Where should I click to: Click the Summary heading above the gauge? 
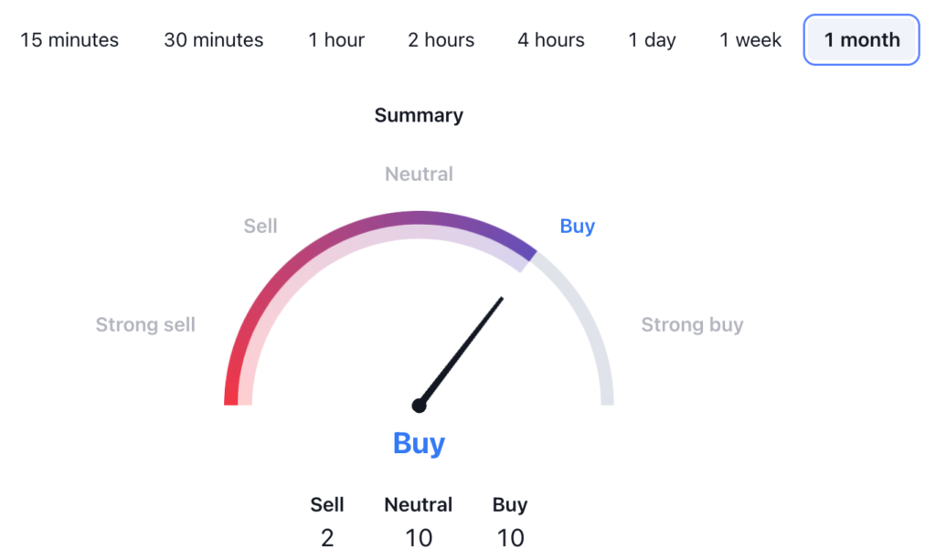pyautogui.click(x=419, y=115)
